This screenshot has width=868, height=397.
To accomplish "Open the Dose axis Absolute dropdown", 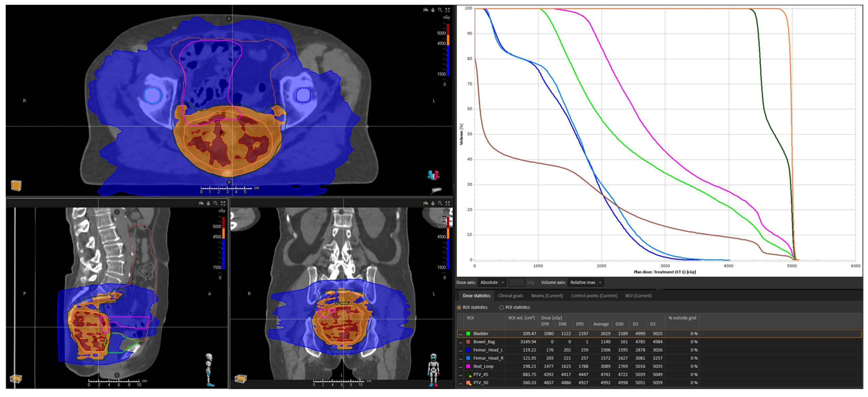I will tap(492, 282).
